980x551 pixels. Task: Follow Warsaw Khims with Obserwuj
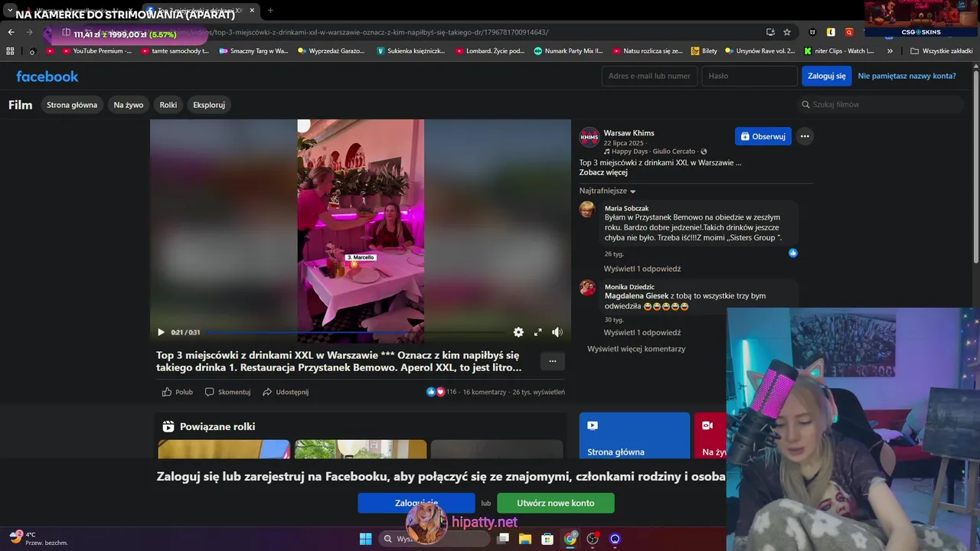pyautogui.click(x=763, y=136)
